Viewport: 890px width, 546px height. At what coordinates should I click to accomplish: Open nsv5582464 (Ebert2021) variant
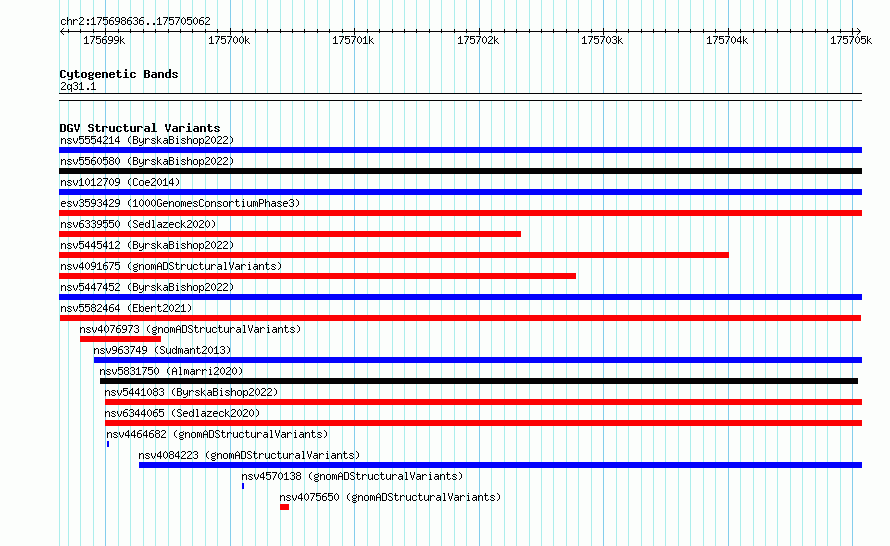[126, 308]
